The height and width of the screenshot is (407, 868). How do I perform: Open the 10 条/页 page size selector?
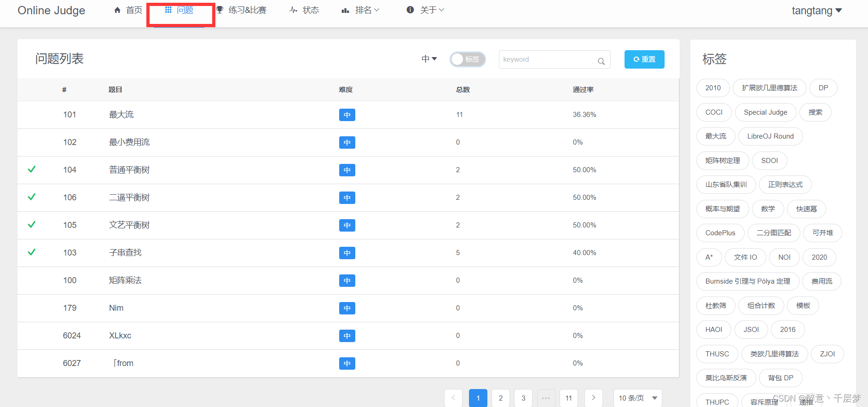coord(637,398)
